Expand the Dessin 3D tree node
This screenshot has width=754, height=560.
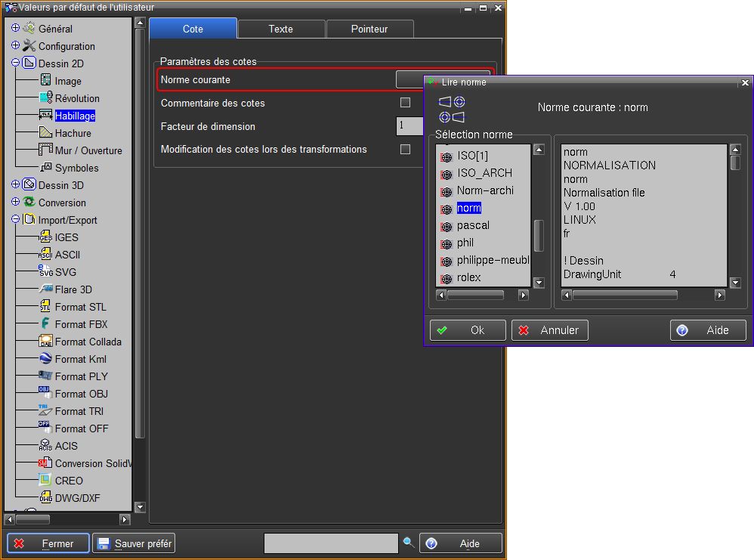(16, 184)
